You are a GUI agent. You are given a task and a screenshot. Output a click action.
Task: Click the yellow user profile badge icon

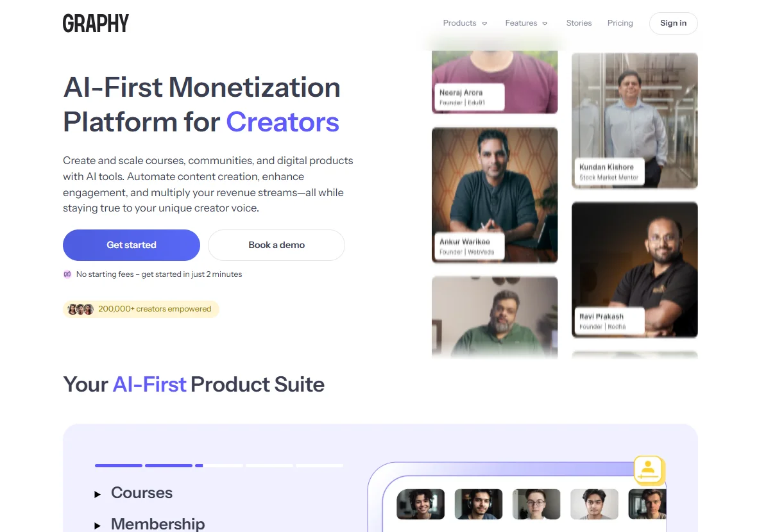tap(649, 470)
